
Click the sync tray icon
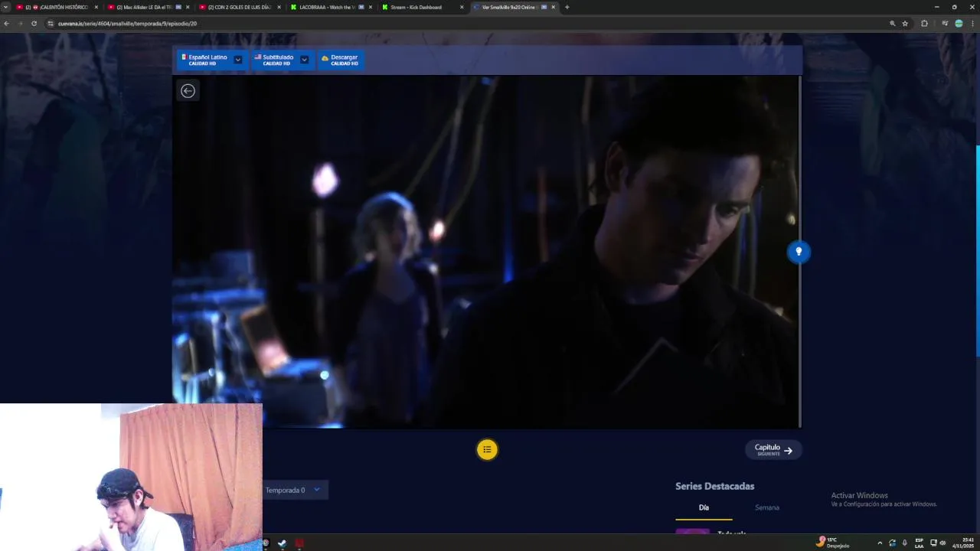(892, 543)
